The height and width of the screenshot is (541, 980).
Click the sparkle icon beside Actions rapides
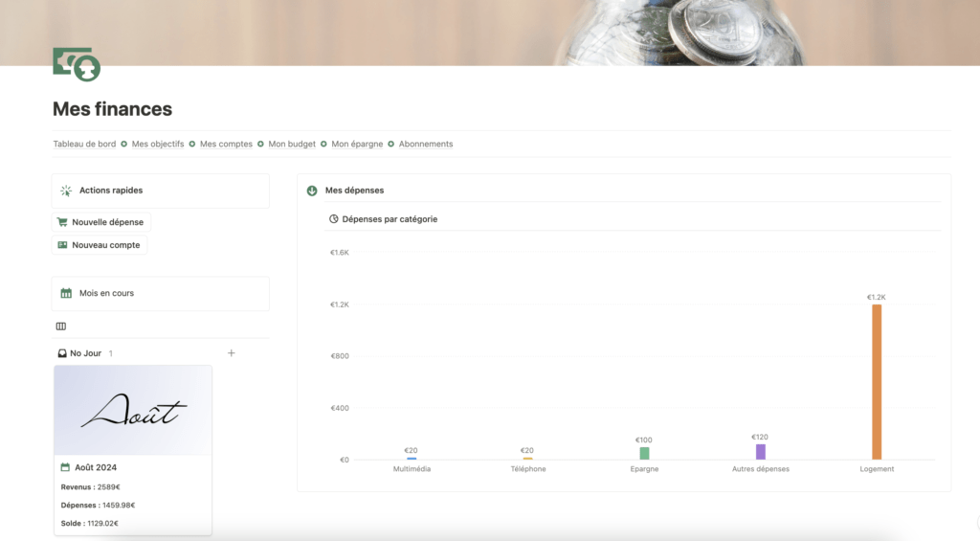66,191
